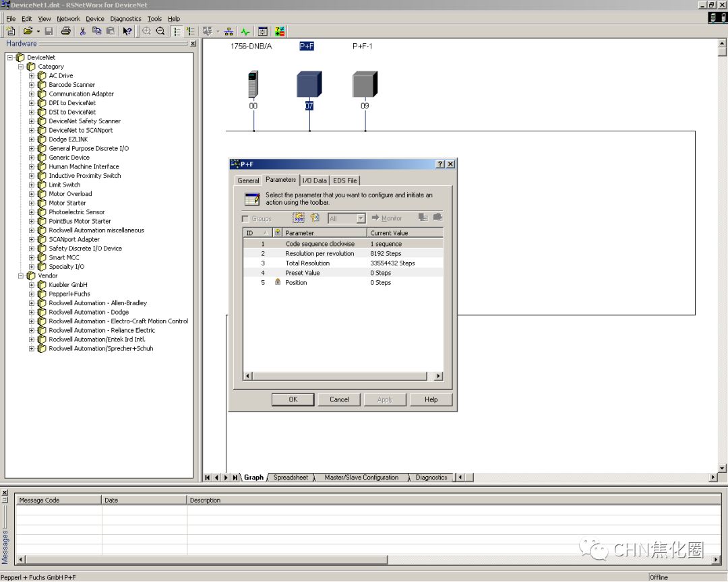This screenshot has height=582, width=728.
Task: Click the graph view down scroll arrow
Action: click(722, 468)
